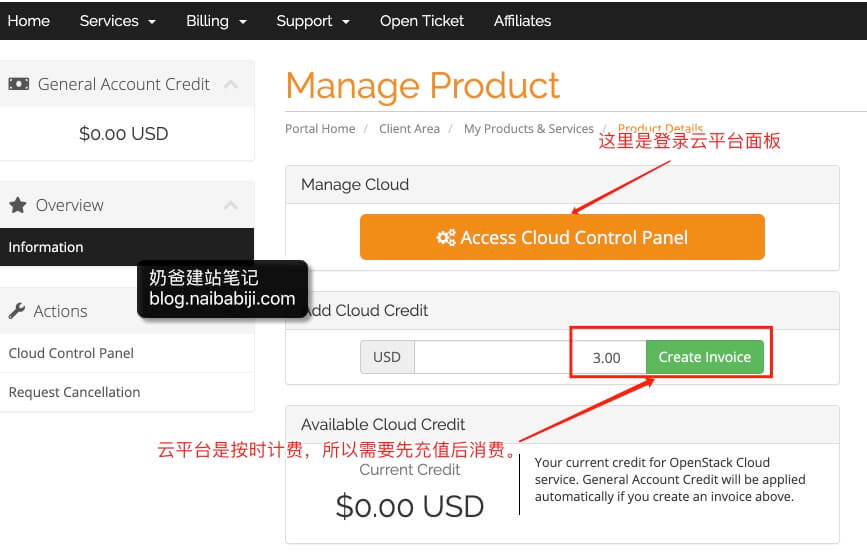Collapse the Overview sidebar panel
The width and height of the screenshot is (867, 557).
click(x=231, y=205)
